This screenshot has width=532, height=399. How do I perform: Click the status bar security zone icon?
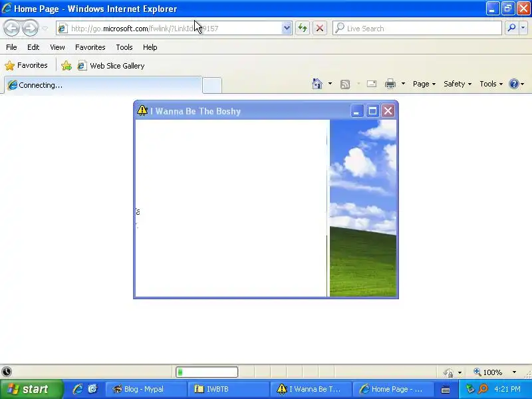(x=448, y=372)
